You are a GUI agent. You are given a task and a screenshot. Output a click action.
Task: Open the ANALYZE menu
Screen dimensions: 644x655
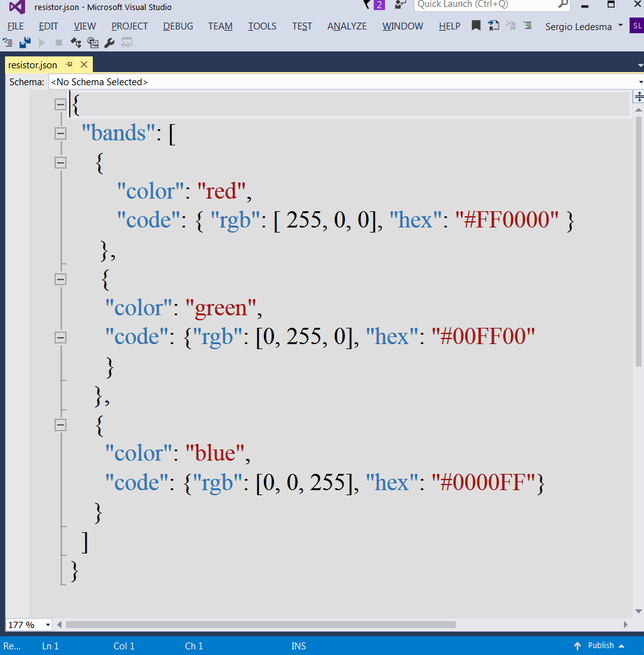[347, 26]
